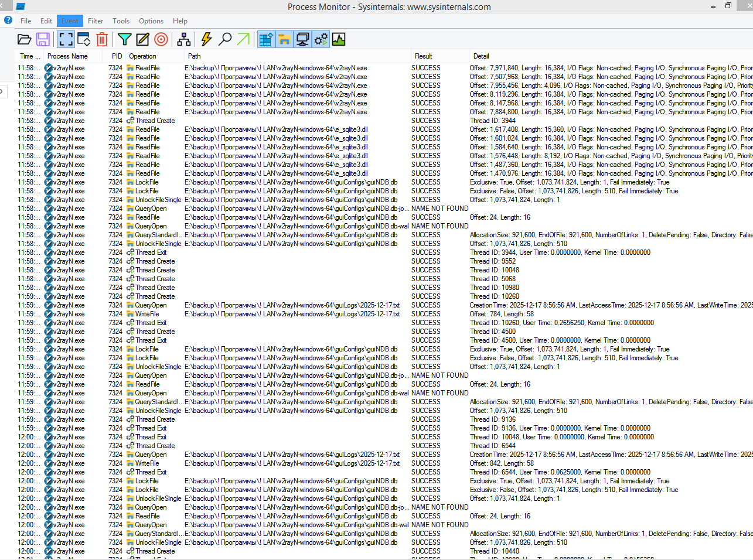
Task: Click the ReadFile icon in the 'Offset: 1,617,408' row
Action: 130,129
